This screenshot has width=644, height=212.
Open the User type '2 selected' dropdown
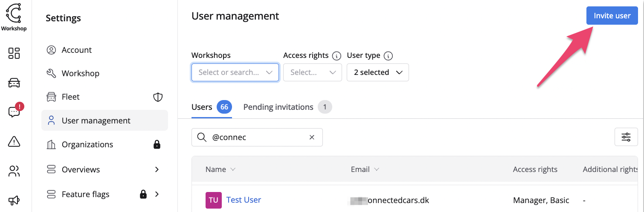[x=377, y=72]
